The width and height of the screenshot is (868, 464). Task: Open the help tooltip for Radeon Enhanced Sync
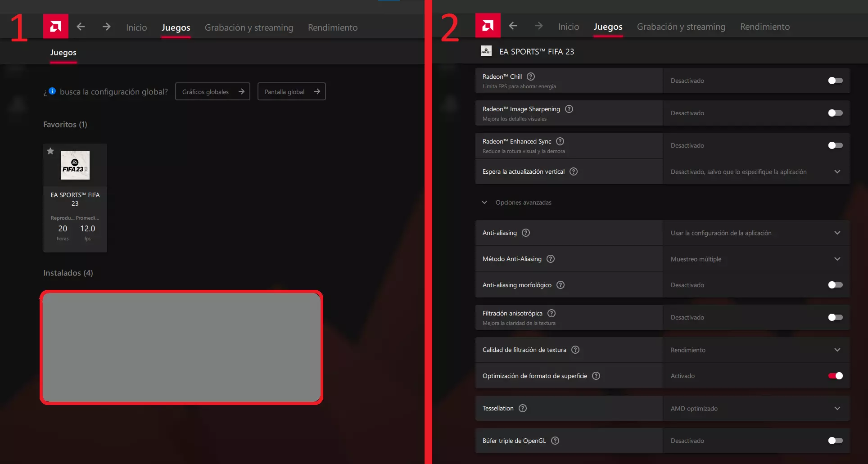(x=560, y=141)
